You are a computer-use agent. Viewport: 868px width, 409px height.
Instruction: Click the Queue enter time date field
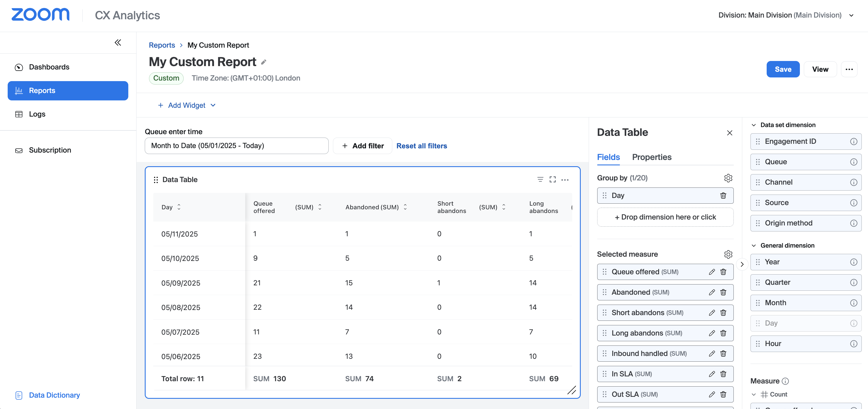point(236,146)
